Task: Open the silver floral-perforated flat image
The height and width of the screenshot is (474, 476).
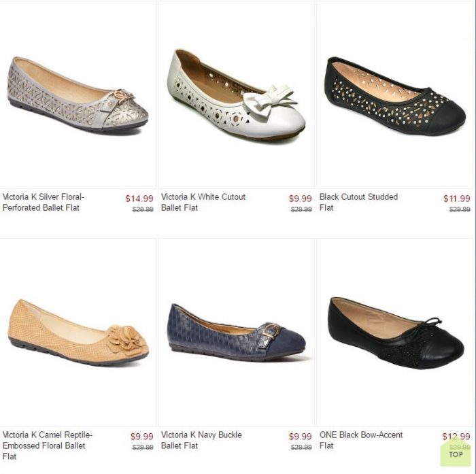Action: (x=78, y=95)
